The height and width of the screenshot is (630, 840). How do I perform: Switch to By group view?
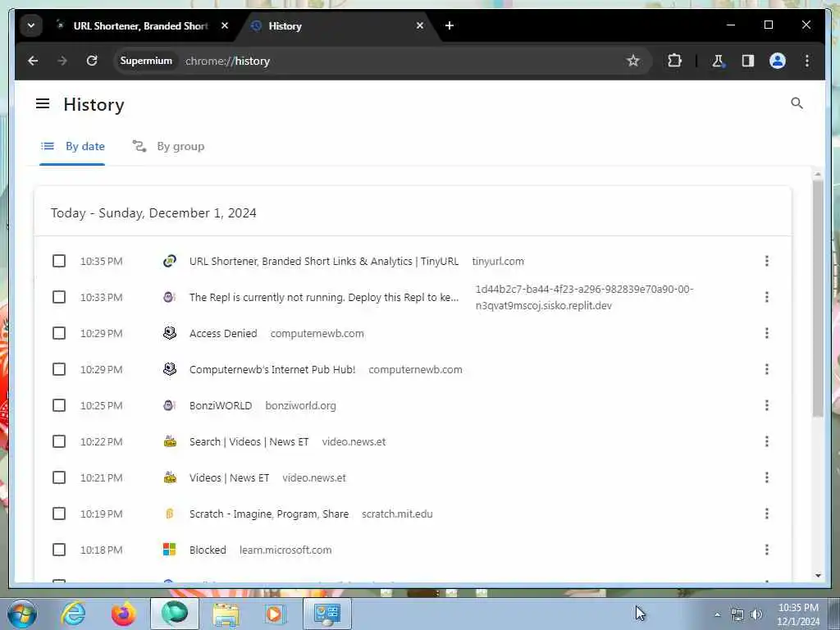[169, 146]
